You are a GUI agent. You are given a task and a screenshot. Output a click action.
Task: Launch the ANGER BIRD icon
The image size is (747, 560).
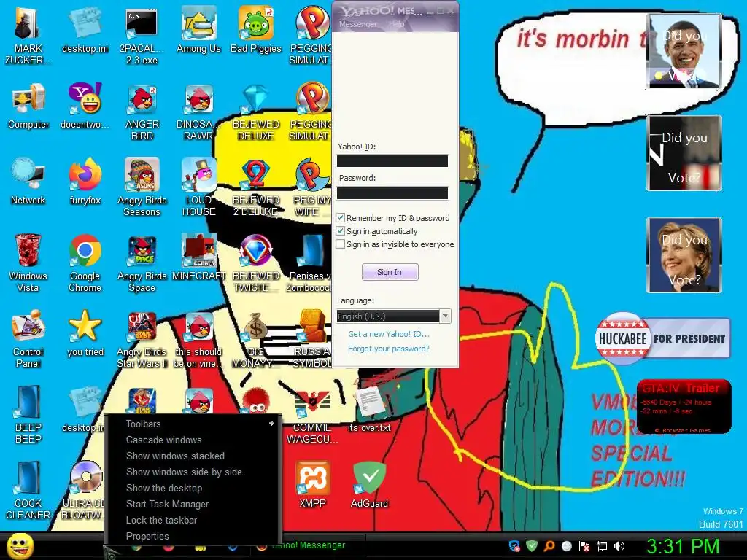click(142, 112)
